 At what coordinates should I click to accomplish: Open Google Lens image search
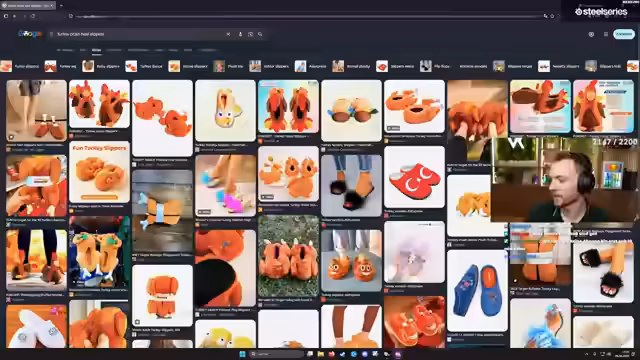250,34
